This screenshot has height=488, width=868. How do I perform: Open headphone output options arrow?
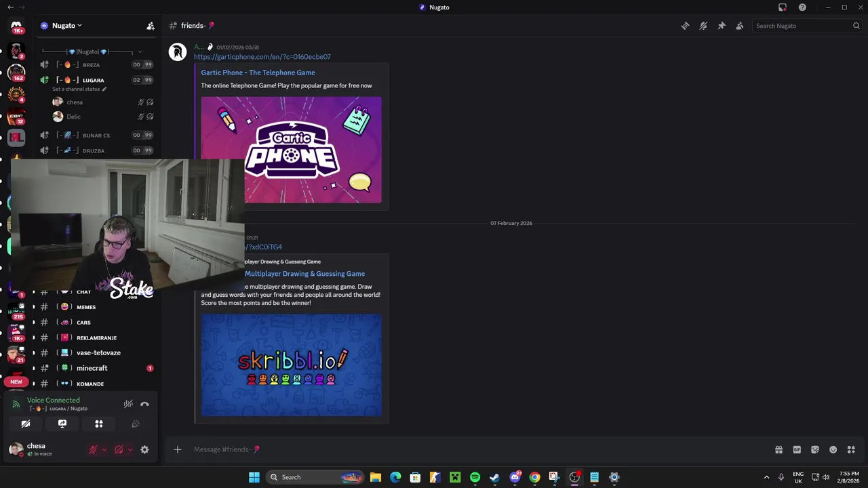pos(130,449)
